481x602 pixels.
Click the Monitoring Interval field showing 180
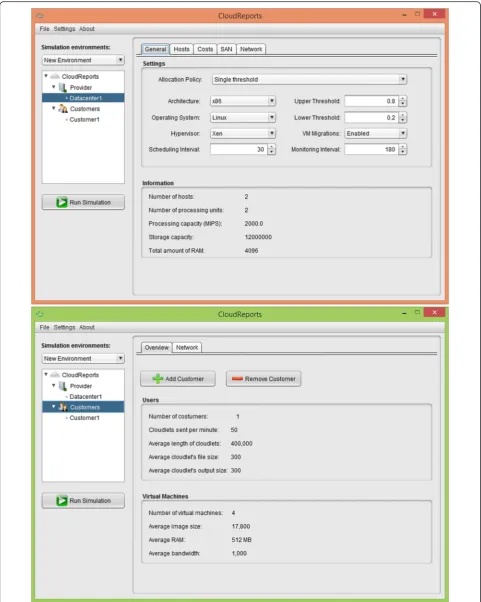coord(372,149)
